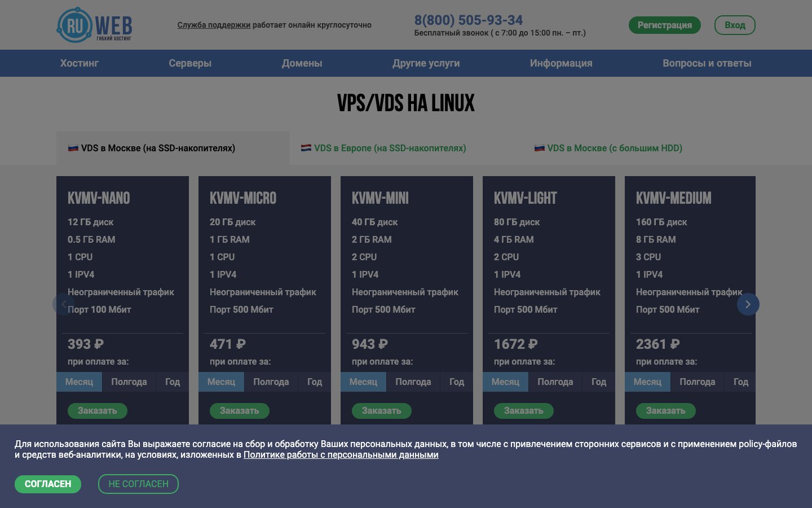Click the 1672 ₽ price
This screenshot has width=812, height=508.
coord(516,344)
